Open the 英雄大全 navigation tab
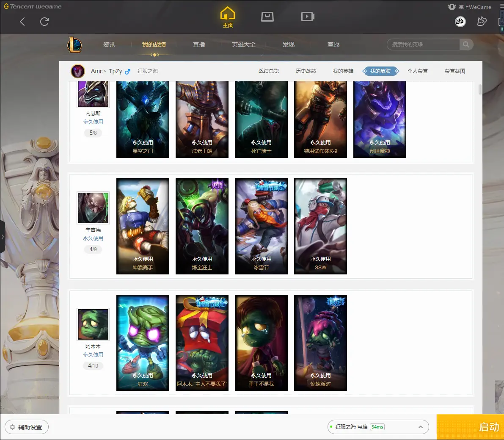 pos(244,44)
